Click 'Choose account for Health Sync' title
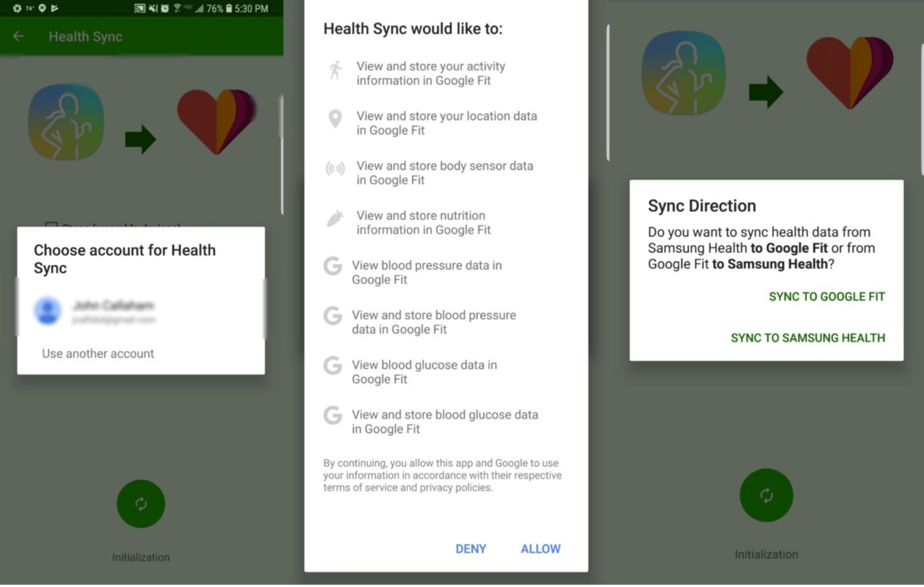The width and height of the screenshot is (924, 587). coord(124,259)
